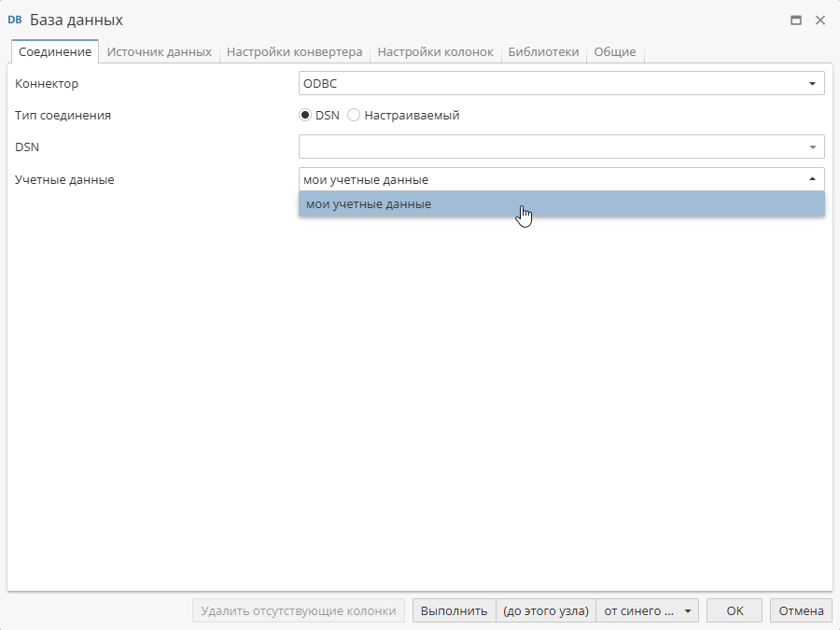The image size is (840, 630).
Task: Switch to the Общие tab
Action: [x=615, y=52]
